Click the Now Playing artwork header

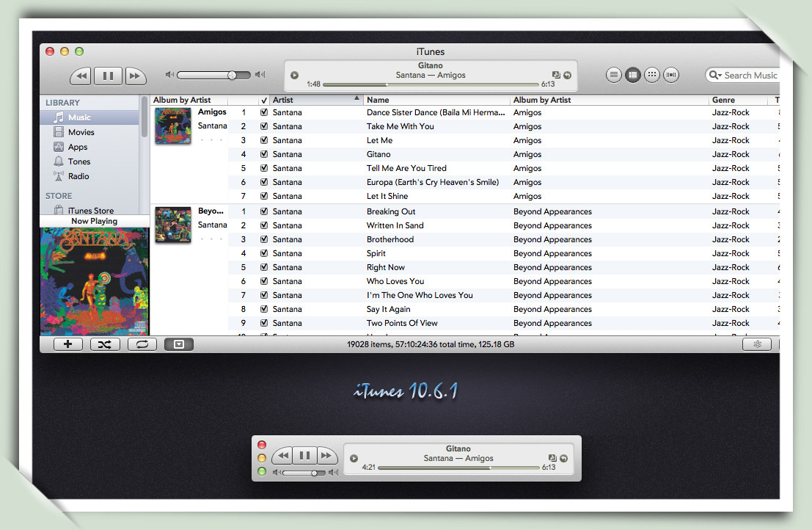point(94,221)
